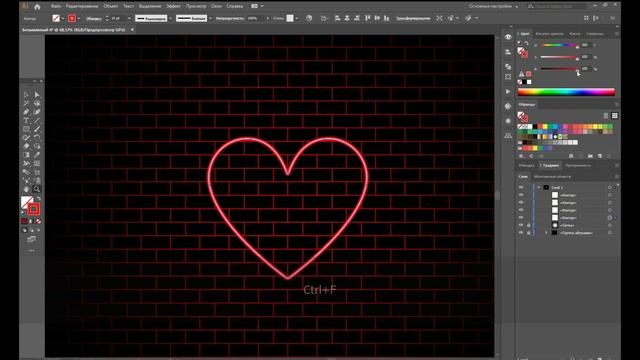Image resolution: width=640 pixels, height=360 pixels.
Task: Collapse the 'Слой 1' layer tree arrow
Action: click(539, 187)
